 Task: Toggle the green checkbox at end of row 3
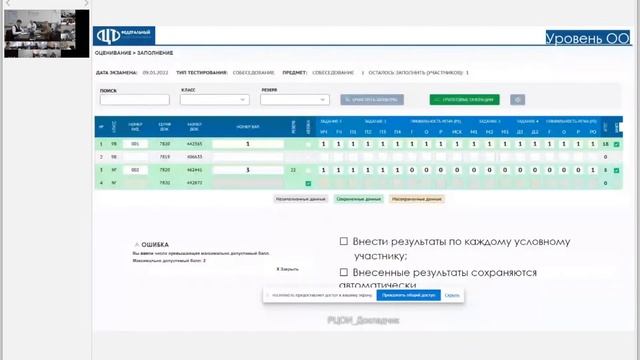[x=616, y=170]
